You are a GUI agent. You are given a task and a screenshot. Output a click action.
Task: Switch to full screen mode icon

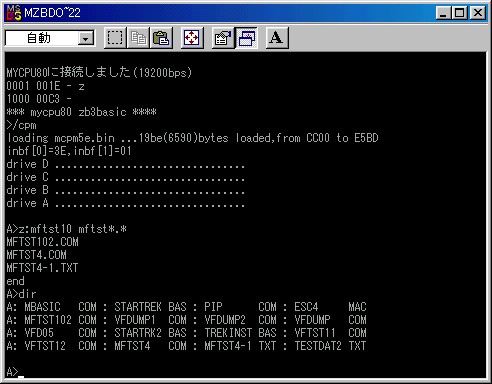tap(192, 38)
